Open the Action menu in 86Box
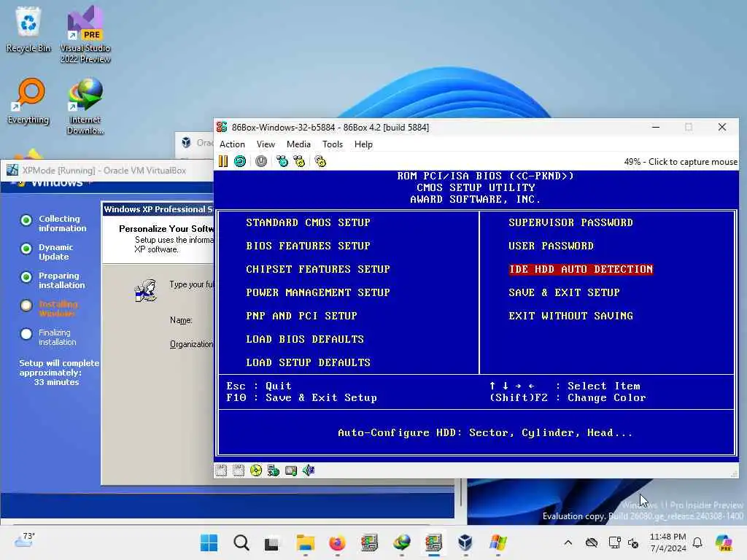Viewport: 747px width, 560px height. coord(232,144)
